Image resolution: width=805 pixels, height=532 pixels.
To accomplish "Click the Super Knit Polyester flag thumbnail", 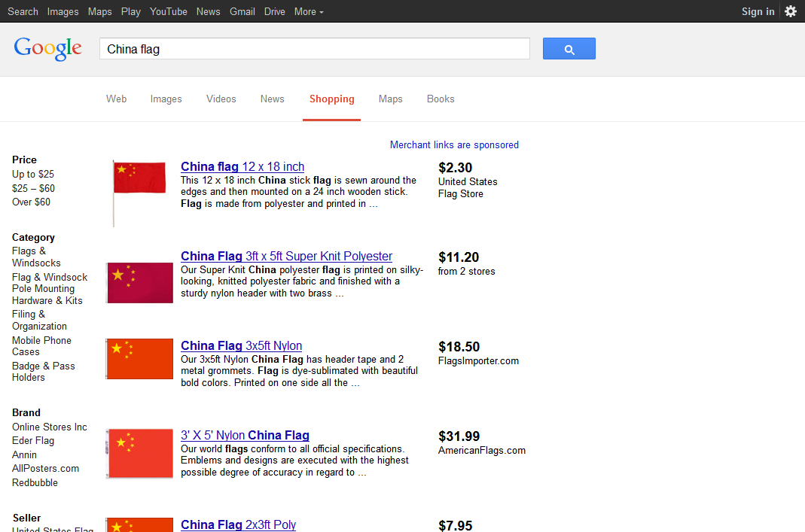I will tap(139, 283).
